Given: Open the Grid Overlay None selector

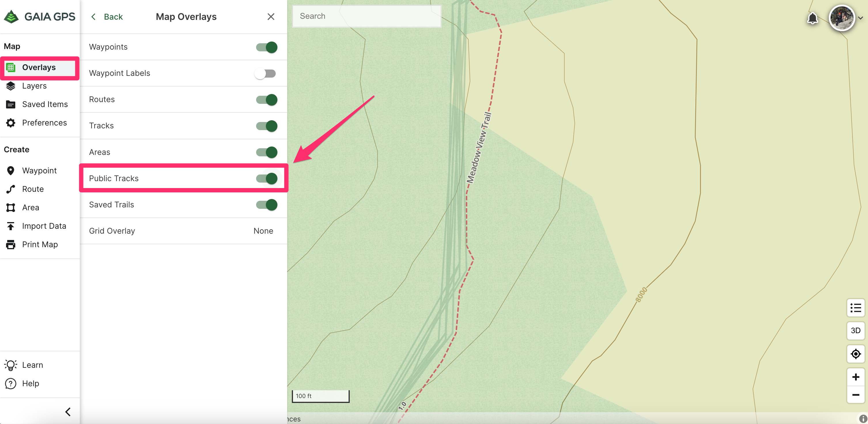Looking at the screenshot, I should pyautogui.click(x=263, y=231).
